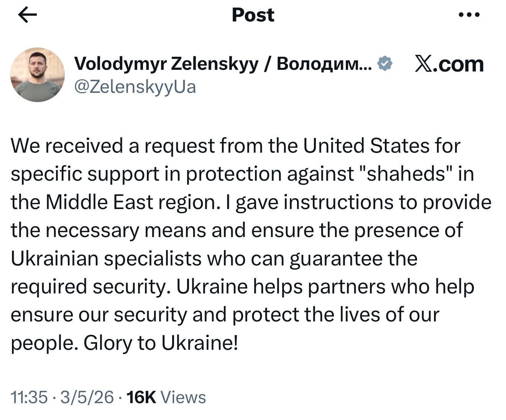Click the quoted word "shaheds"

[x=406, y=174]
